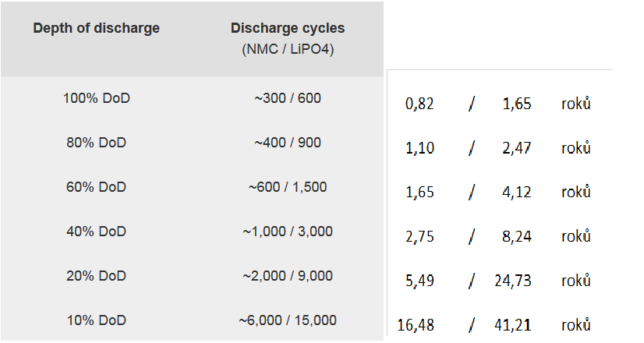Viewport: 644px width, 343px height.
Task: Select the "24,73" years value
Action: coord(513,281)
